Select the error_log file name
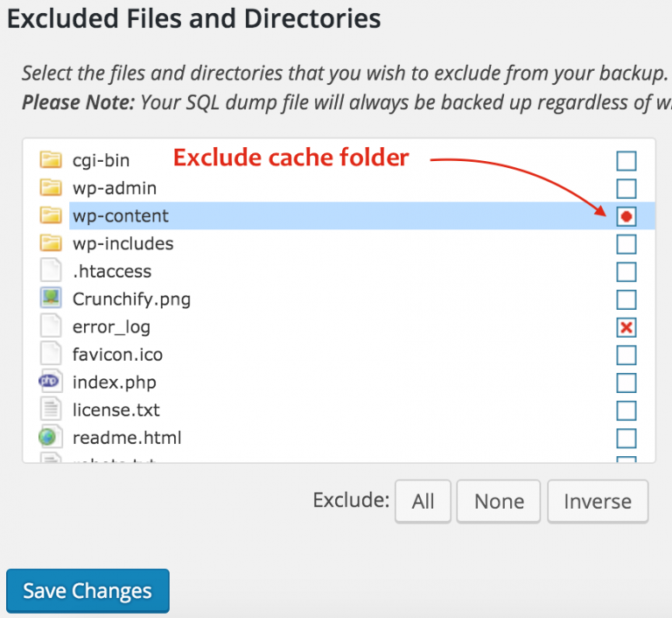 (111, 327)
